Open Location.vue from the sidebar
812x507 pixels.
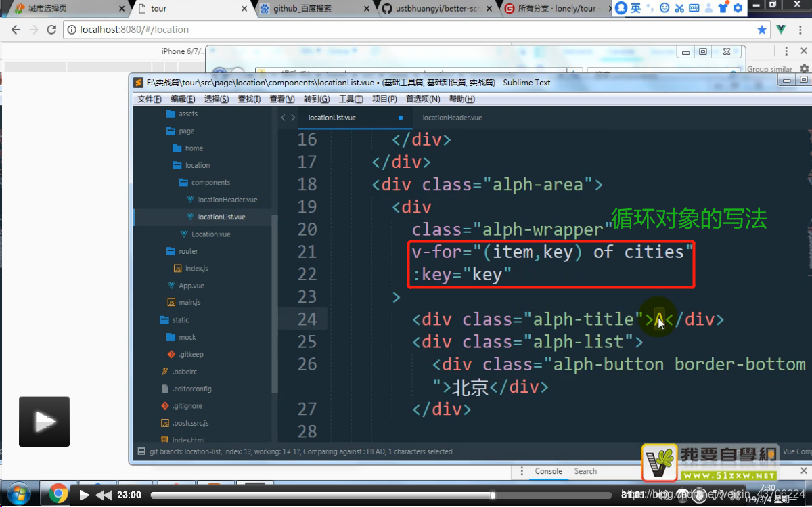[x=205, y=234]
